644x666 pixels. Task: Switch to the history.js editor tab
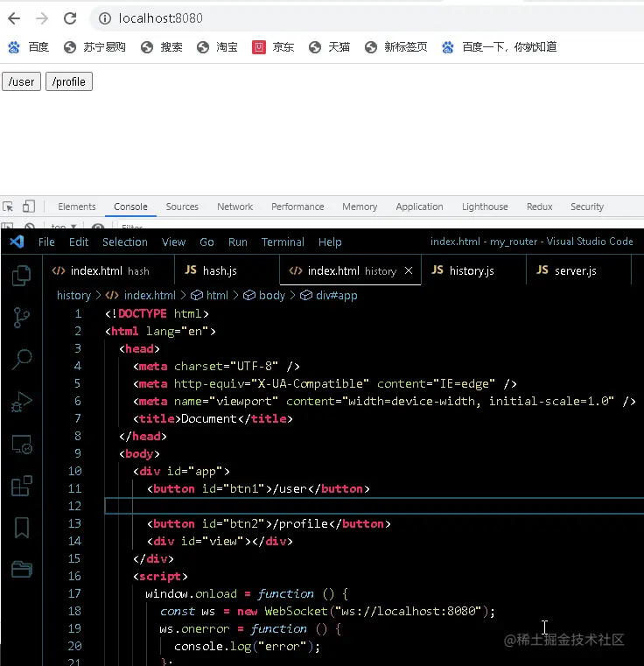pos(473,270)
